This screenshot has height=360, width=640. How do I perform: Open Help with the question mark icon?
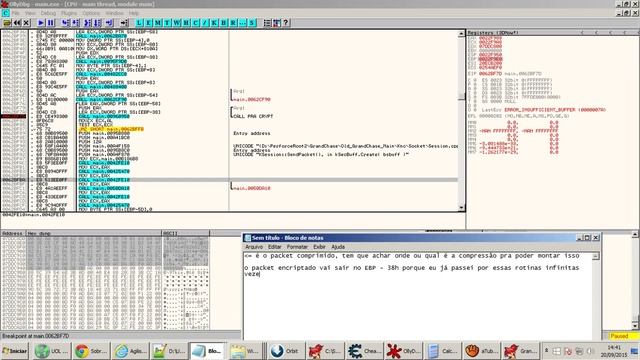point(286,23)
